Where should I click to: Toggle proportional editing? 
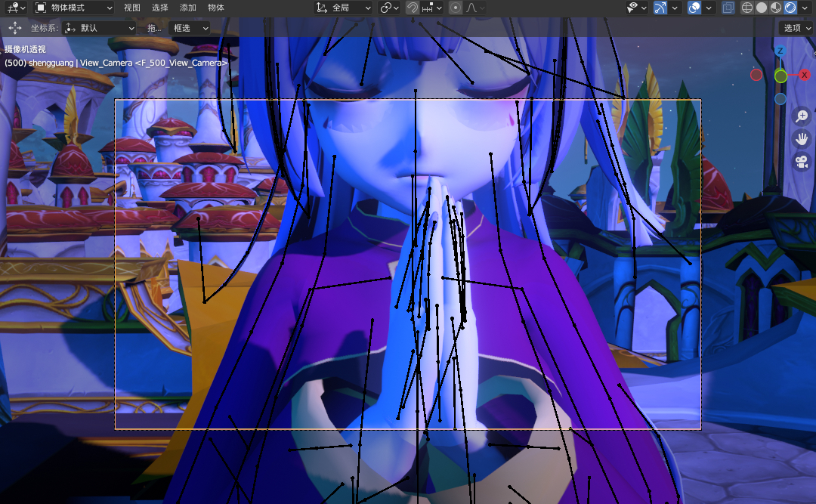click(456, 8)
